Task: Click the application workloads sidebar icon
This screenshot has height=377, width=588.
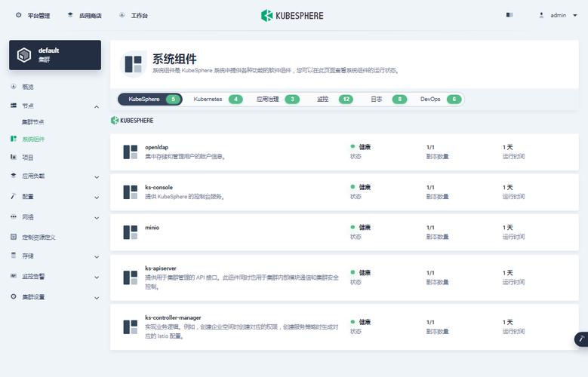Action: point(14,176)
